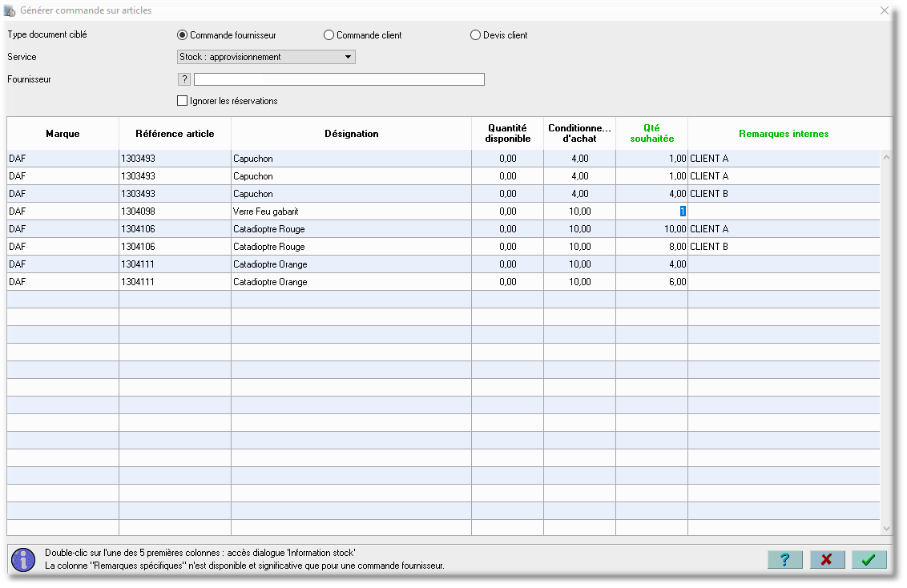Click the Quantité disponible column header
Screen dimensions: 907x588
pyautogui.click(x=507, y=134)
